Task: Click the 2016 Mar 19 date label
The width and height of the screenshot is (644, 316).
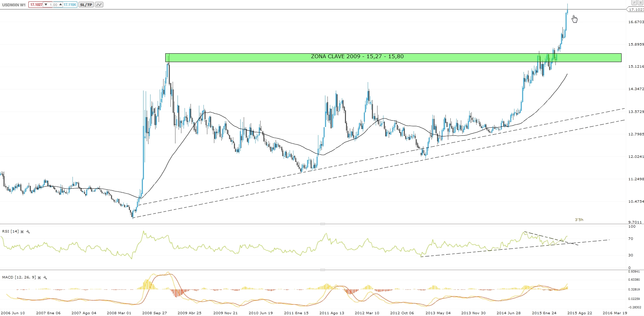Action: (x=615, y=313)
